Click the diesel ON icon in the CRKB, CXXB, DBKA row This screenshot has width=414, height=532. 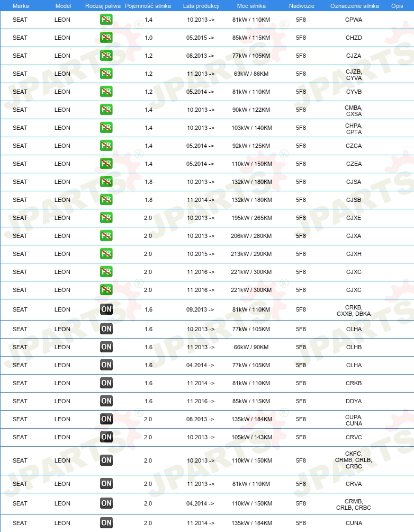click(106, 309)
